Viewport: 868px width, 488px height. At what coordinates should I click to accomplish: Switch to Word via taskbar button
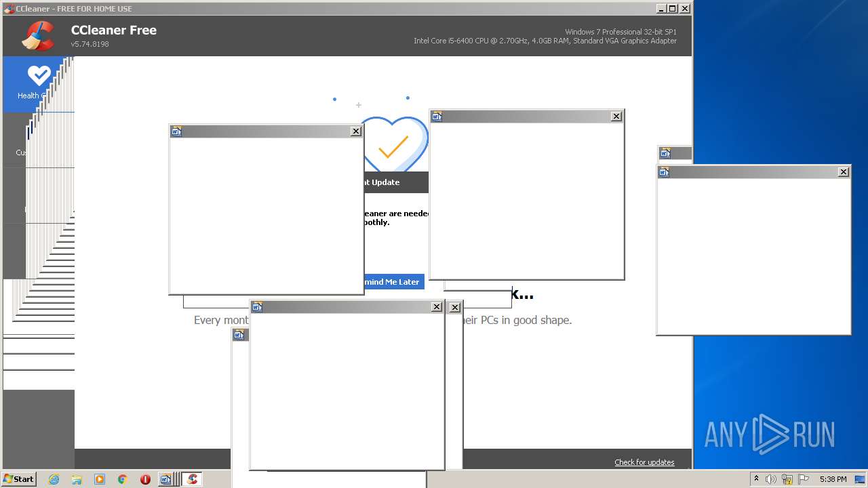167,479
